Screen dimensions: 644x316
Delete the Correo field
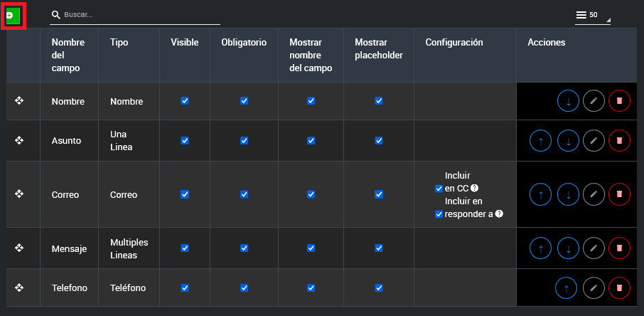tap(619, 194)
